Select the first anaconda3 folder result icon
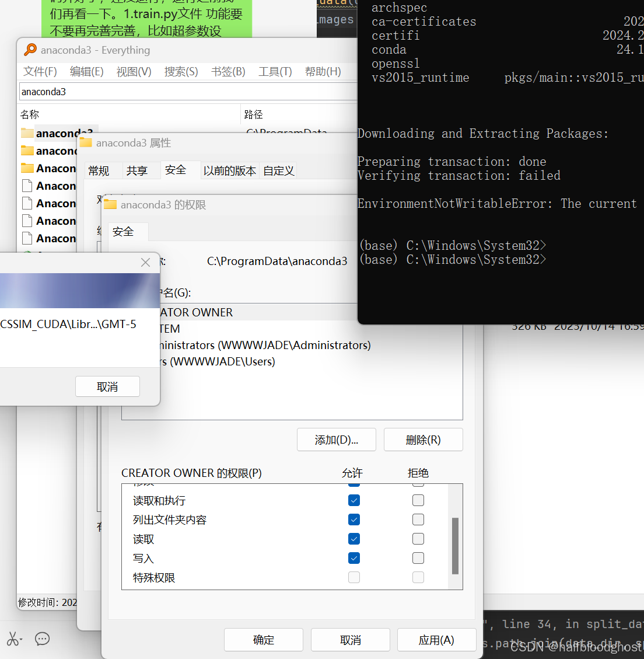 click(27, 133)
